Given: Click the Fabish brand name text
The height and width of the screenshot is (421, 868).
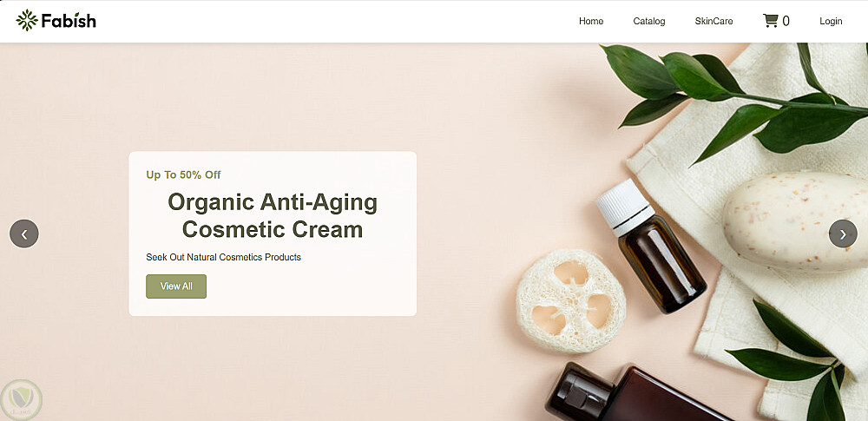Looking at the screenshot, I should tap(69, 21).
